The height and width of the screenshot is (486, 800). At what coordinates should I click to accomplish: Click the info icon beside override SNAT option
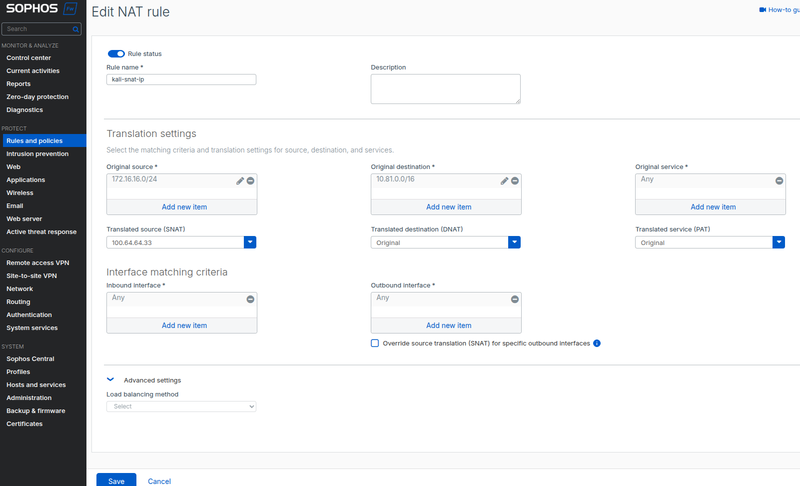(x=597, y=343)
